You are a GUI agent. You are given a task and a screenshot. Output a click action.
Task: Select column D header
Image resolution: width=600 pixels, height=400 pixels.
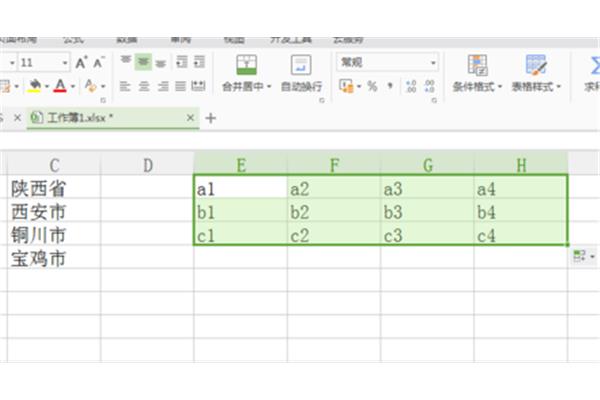pyautogui.click(x=147, y=164)
